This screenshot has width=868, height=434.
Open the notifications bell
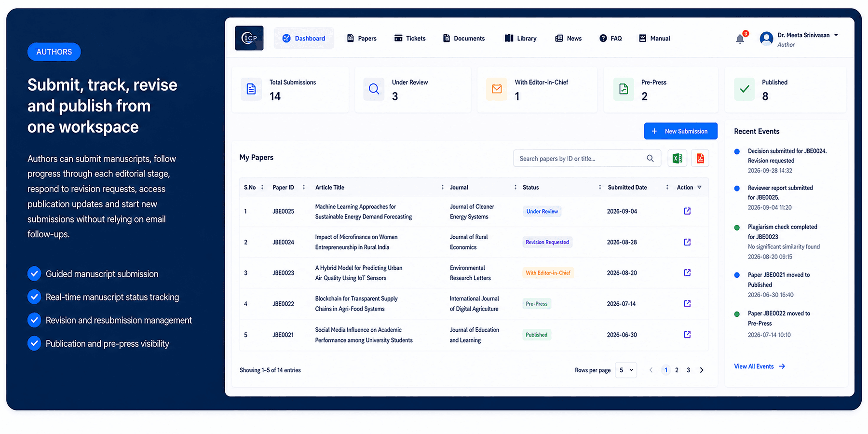740,39
